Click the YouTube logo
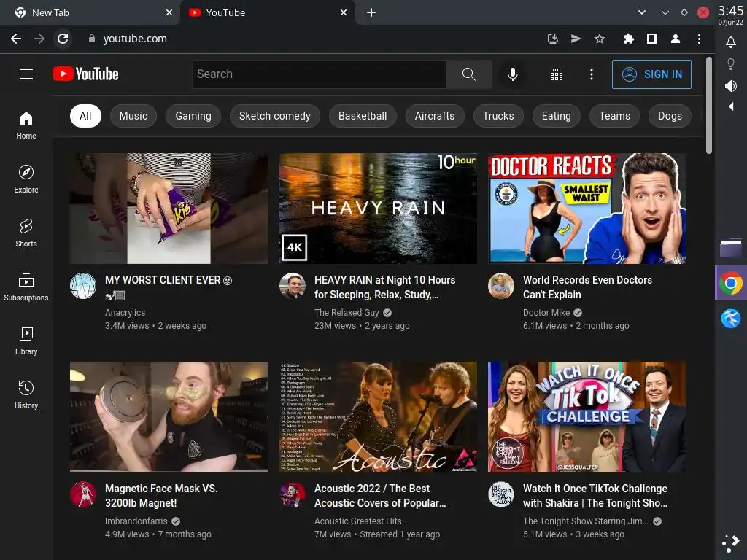Image resolution: width=747 pixels, height=560 pixels. tap(86, 74)
